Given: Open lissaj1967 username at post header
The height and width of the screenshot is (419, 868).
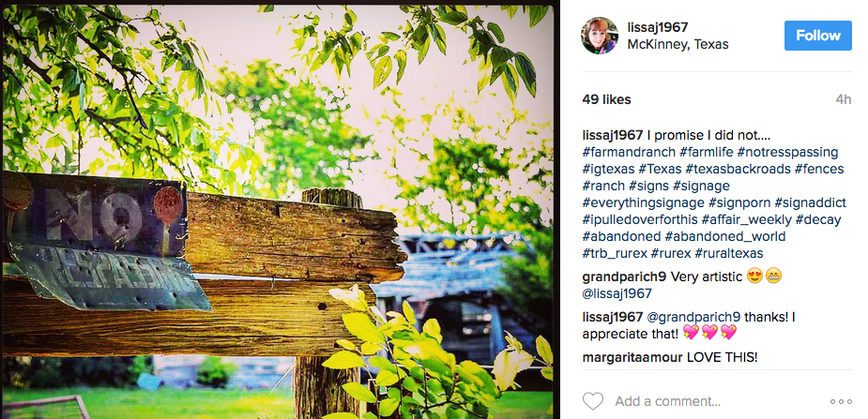Looking at the screenshot, I should [x=658, y=27].
